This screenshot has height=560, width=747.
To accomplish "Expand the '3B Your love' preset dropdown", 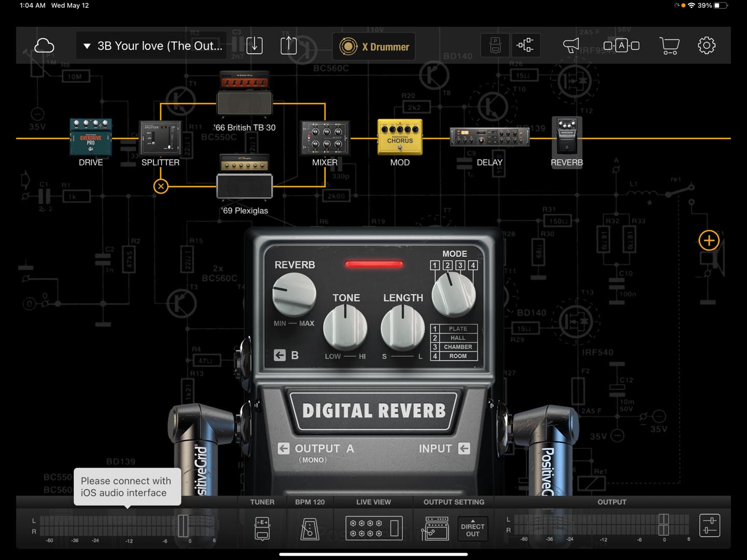I will pyautogui.click(x=152, y=46).
